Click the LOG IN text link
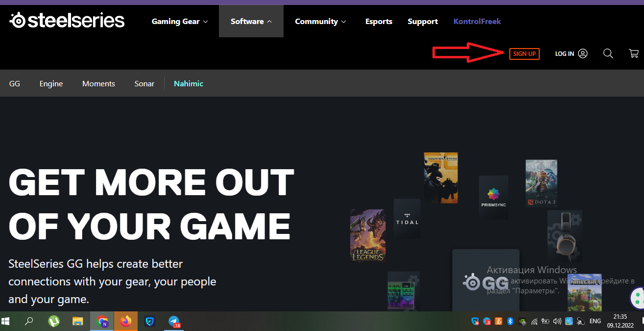Image resolution: width=644 pixels, height=331 pixels. point(565,54)
